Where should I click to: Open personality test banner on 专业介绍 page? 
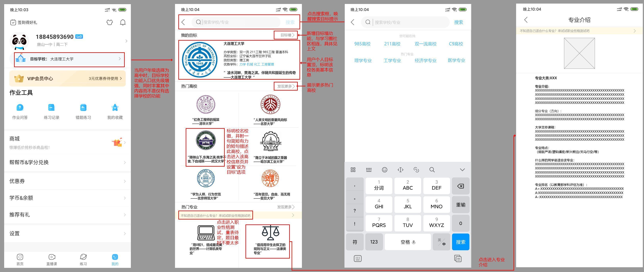tap(579, 31)
